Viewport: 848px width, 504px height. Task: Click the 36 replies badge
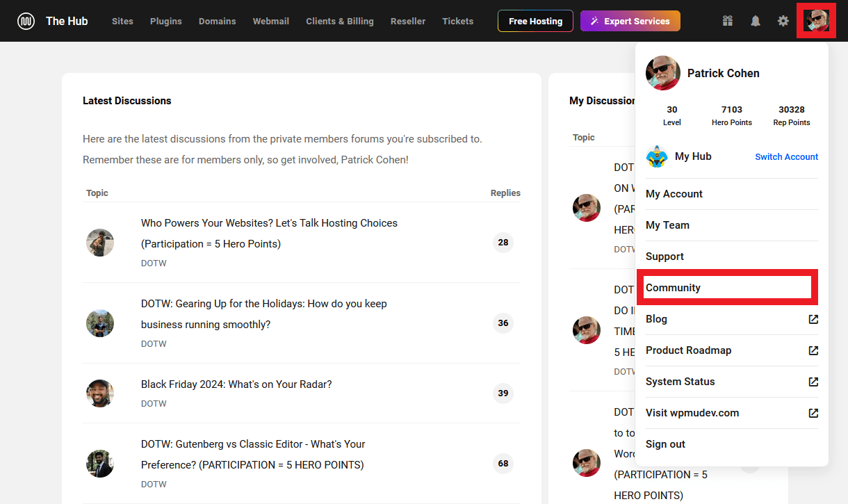pyautogui.click(x=503, y=323)
